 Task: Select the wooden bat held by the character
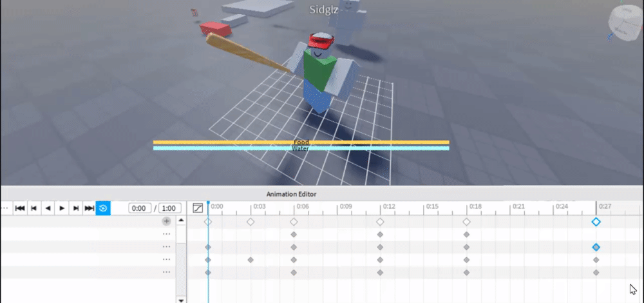pyautogui.click(x=248, y=53)
